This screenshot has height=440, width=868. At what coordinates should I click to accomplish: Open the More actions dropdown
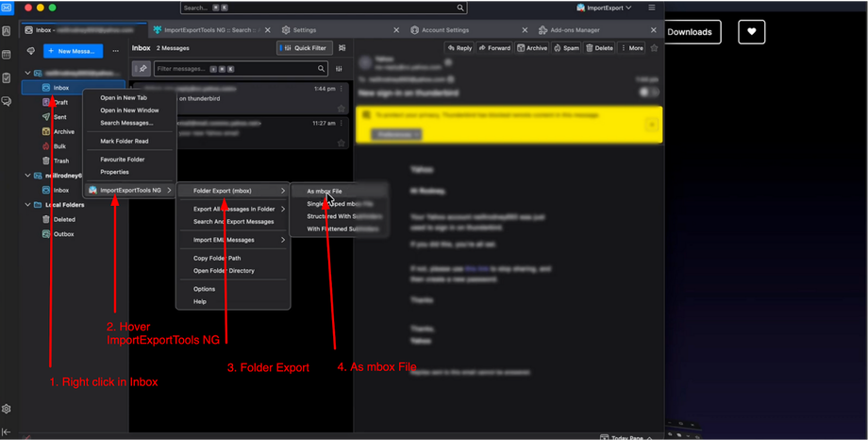pos(632,48)
